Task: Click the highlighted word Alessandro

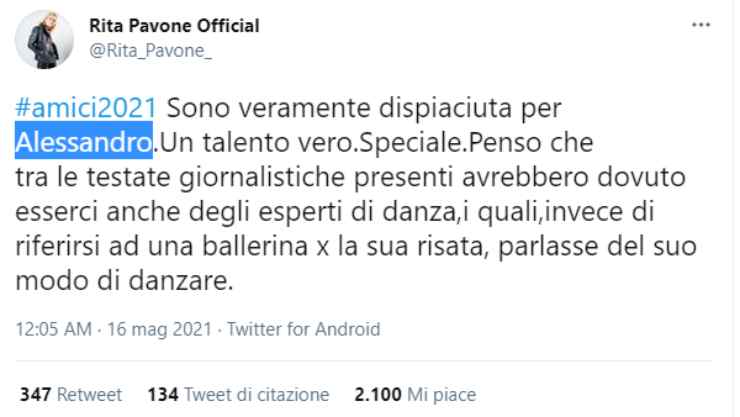Action: (84, 141)
